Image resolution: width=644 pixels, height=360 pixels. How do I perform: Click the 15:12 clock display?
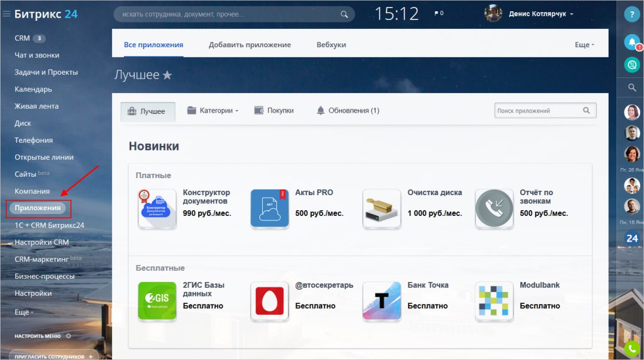click(x=397, y=14)
